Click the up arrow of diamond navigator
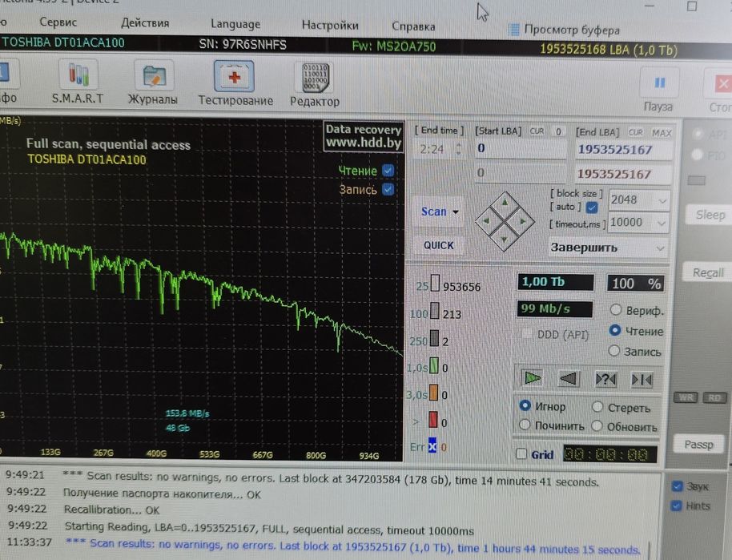The width and height of the screenshot is (732, 560). (x=505, y=203)
